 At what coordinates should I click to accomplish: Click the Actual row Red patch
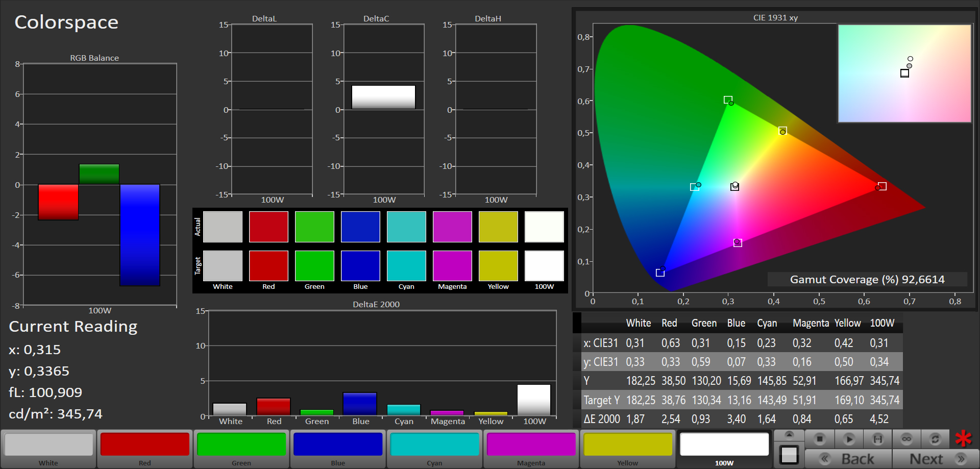(x=268, y=227)
